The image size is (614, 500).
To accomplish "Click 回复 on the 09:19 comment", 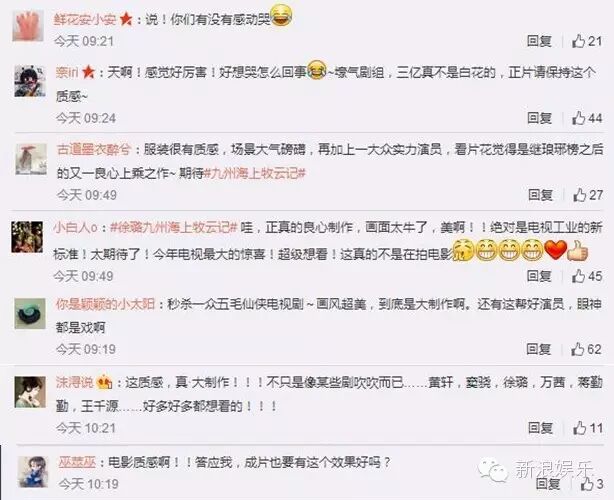I will pyautogui.click(x=539, y=349).
